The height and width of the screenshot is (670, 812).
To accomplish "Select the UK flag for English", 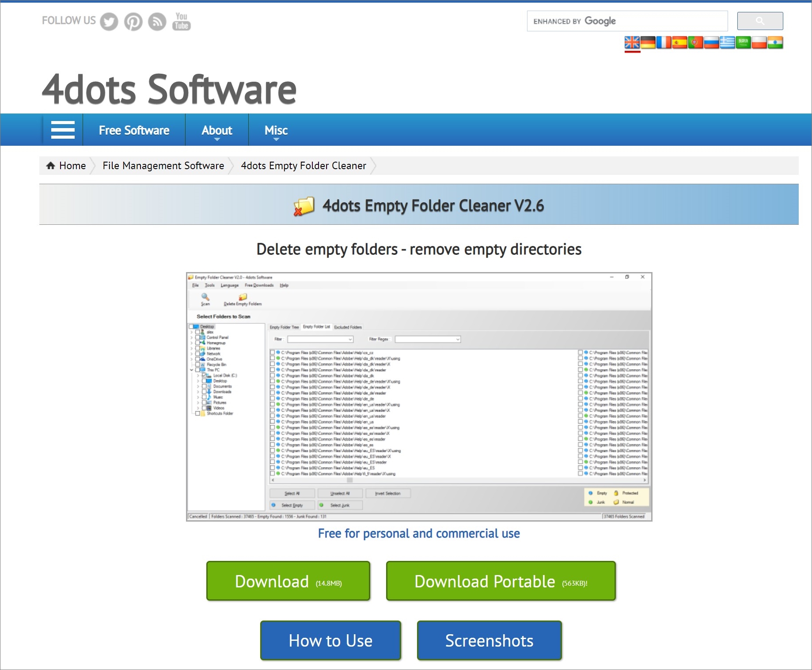I will pyautogui.click(x=632, y=42).
